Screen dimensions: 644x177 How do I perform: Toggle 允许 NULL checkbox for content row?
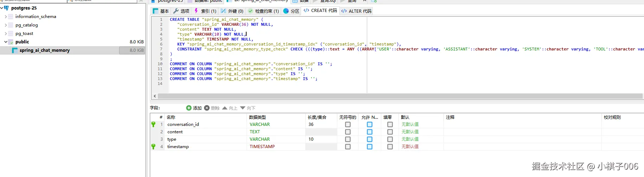click(x=370, y=132)
